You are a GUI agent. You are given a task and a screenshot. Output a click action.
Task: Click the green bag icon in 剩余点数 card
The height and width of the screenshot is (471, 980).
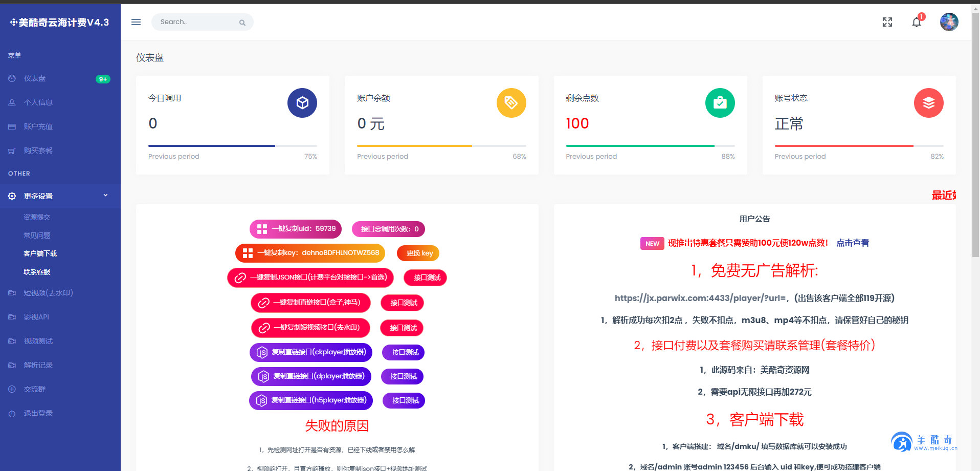720,103
